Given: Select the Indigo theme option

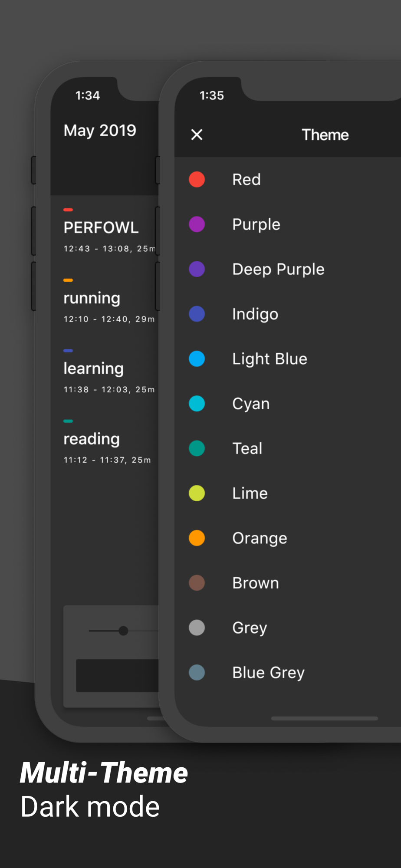Looking at the screenshot, I should tap(255, 314).
